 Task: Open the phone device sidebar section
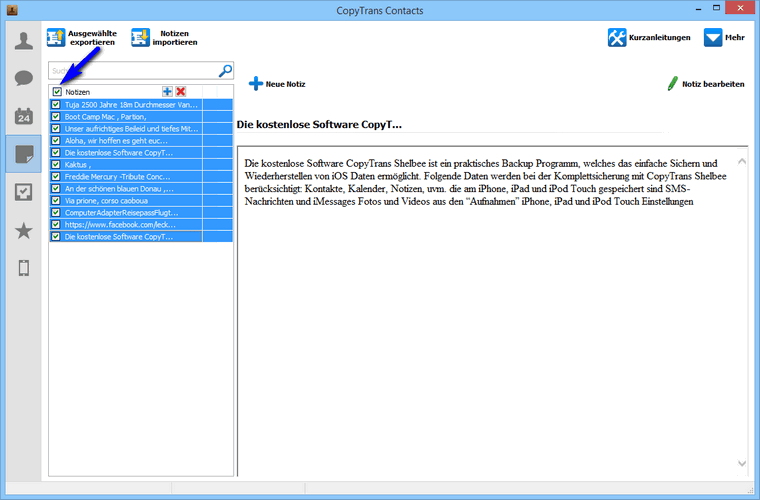pyautogui.click(x=23, y=268)
